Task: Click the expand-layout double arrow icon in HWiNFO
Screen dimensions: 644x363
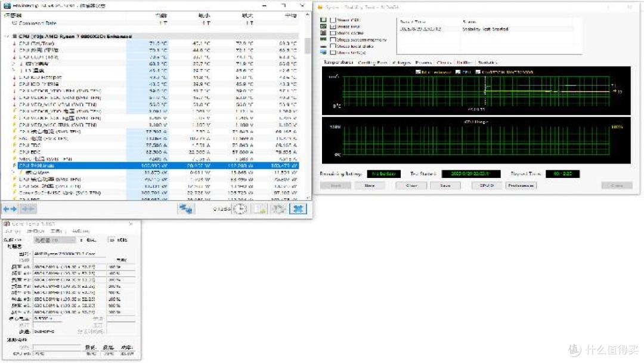Action: [x=10, y=209]
